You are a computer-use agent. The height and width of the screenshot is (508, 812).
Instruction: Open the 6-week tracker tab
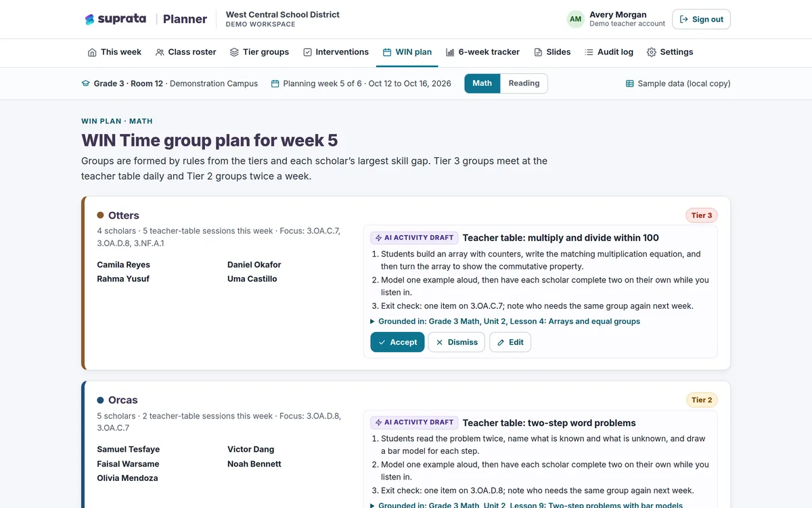(x=482, y=52)
